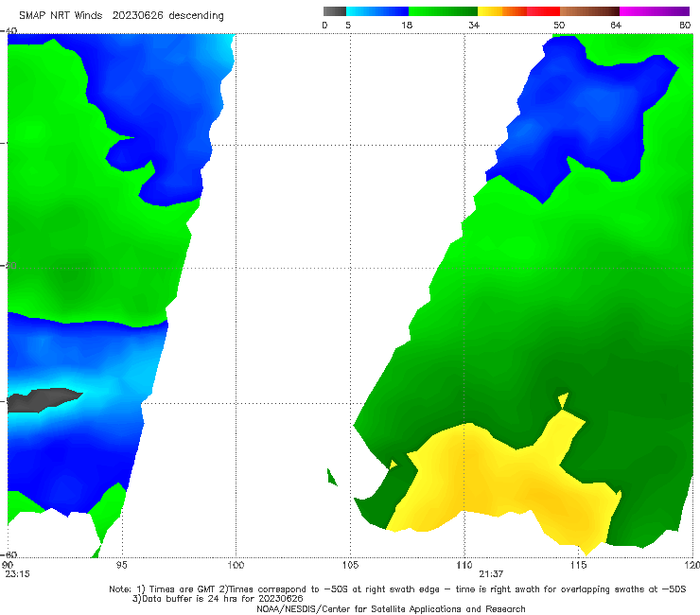Click the color bar label "5"
The height and width of the screenshot is (615, 700).
[348, 26]
